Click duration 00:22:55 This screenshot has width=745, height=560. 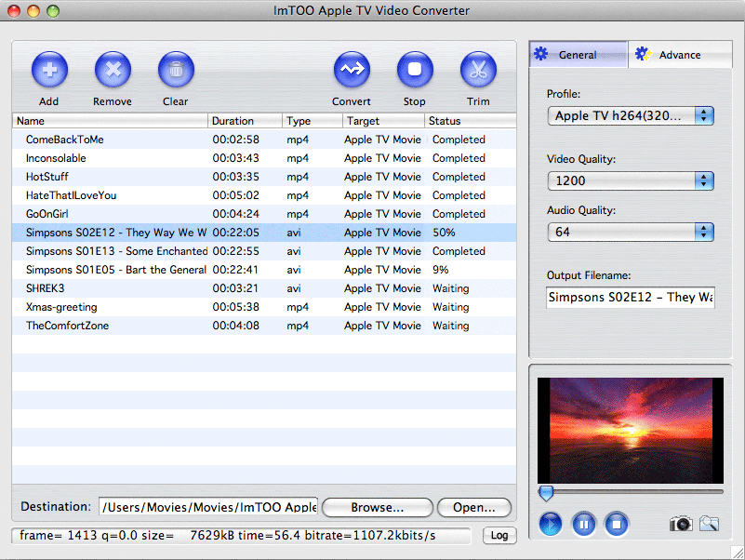(x=235, y=251)
